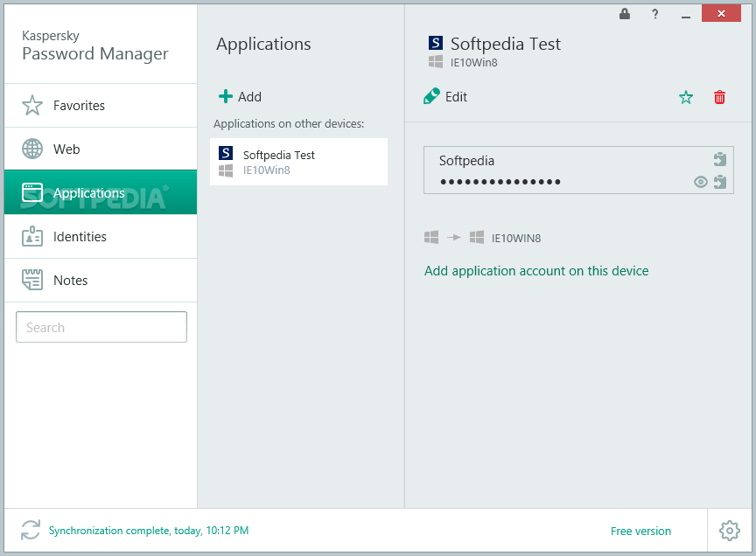Image resolution: width=756 pixels, height=556 pixels.
Task: Reveal password with eye icon
Action: click(x=701, y=182)
